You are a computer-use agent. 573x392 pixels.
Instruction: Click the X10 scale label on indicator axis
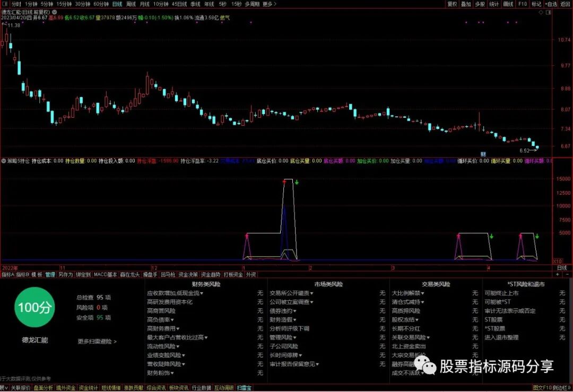(557, 261)
